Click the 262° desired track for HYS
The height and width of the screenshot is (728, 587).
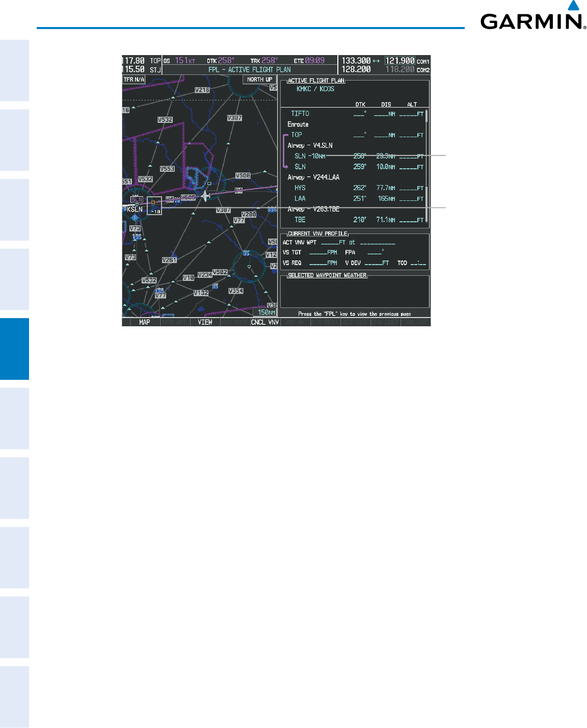coord(360,188)
